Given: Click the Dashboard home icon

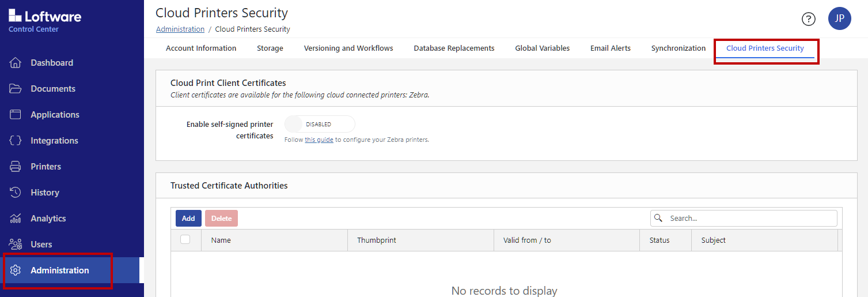Looking at the screenshot, I should click(16, 63).
